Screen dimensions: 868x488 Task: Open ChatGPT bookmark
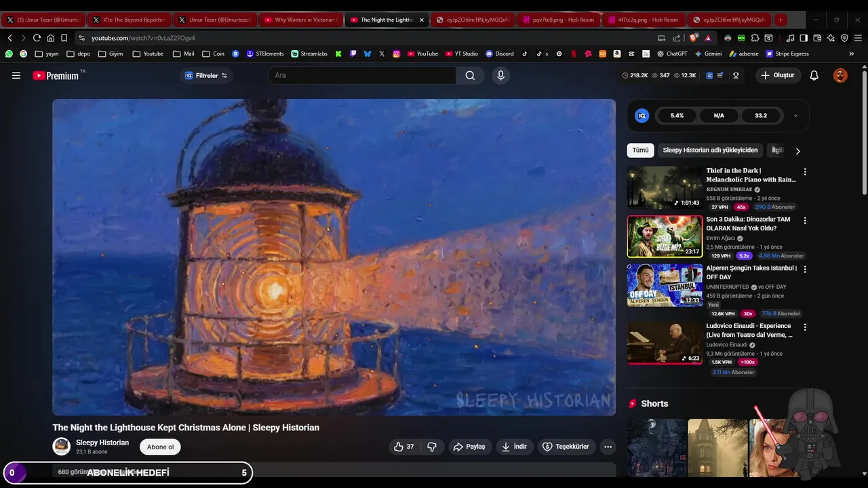coord(672,54)
